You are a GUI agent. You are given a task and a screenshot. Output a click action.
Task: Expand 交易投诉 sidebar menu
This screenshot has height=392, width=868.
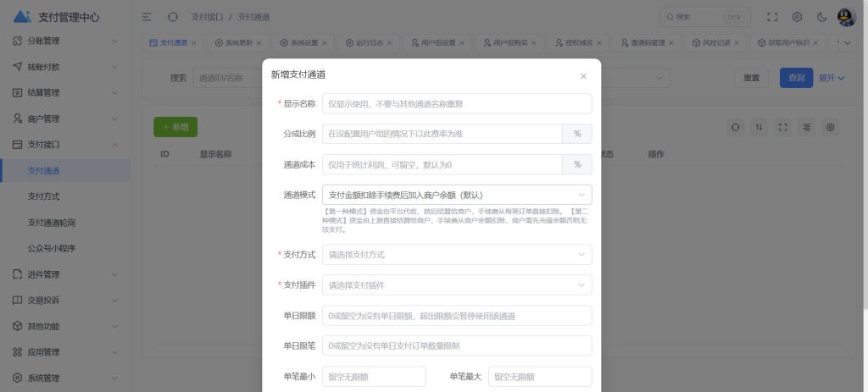tap(65, 301)
